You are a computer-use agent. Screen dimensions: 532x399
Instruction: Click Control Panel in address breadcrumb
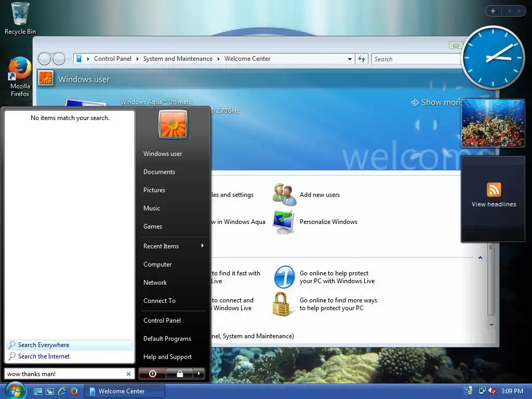click(x=113, y=59)
